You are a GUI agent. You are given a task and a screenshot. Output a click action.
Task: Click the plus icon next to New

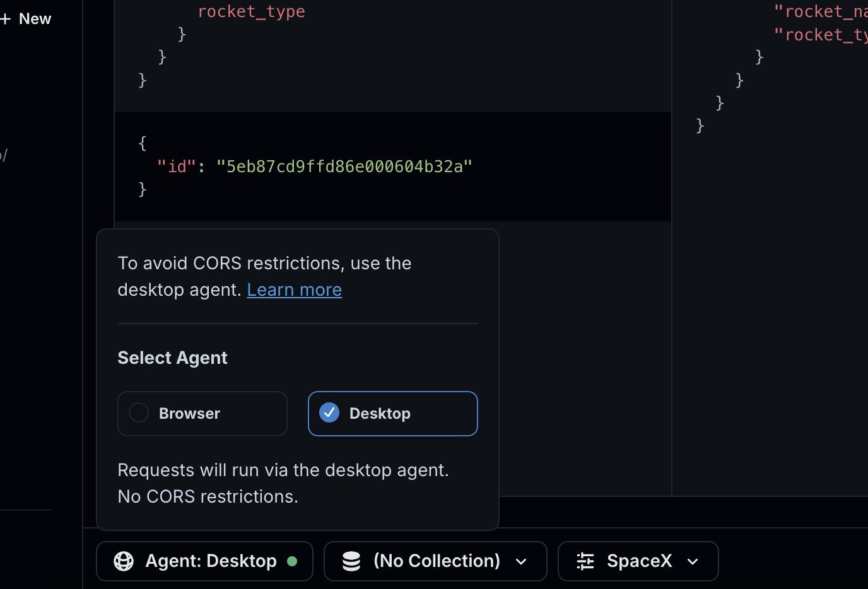pyautogui.click(x=5, y=18)
